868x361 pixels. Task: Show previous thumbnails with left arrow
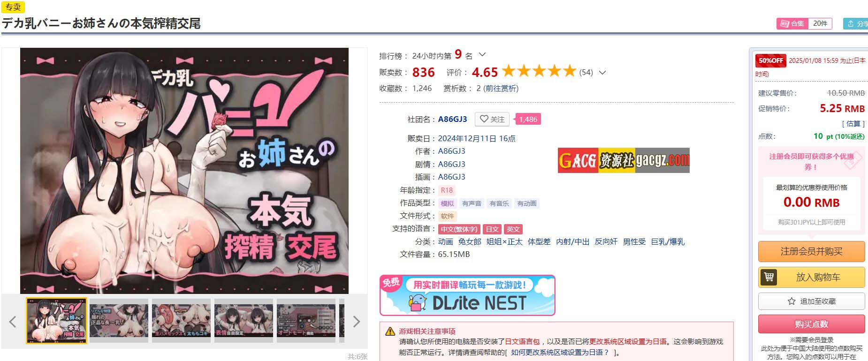click(x=13, y=322)
